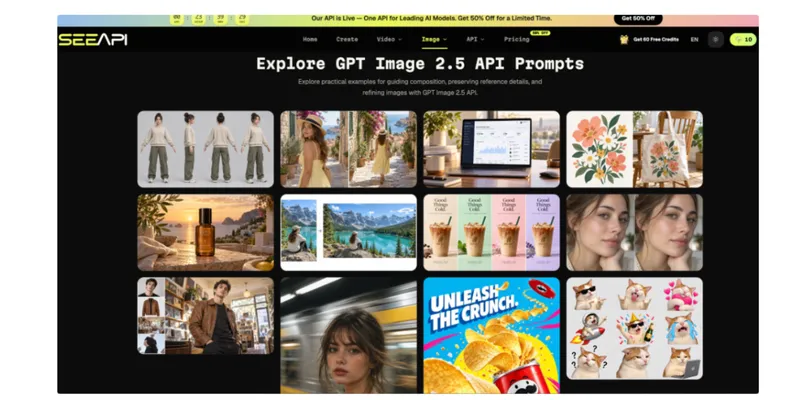Click Get 60 Free Credits
Viewport: 800px width, 400px height.
pyautogui.click(x=656, y=39)
